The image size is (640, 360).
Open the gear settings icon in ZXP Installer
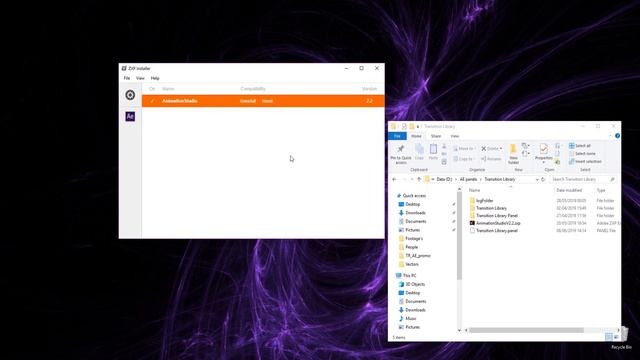(130, 95)
